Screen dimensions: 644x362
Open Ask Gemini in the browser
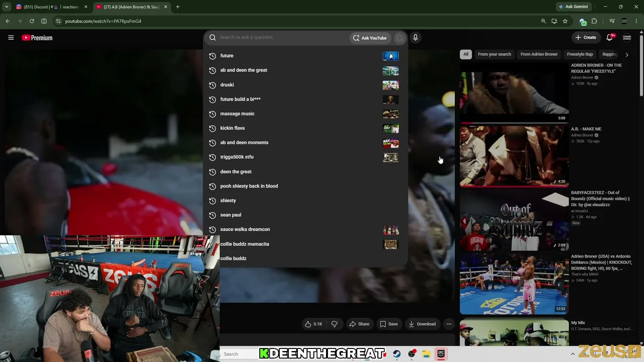tap(573, 7)
